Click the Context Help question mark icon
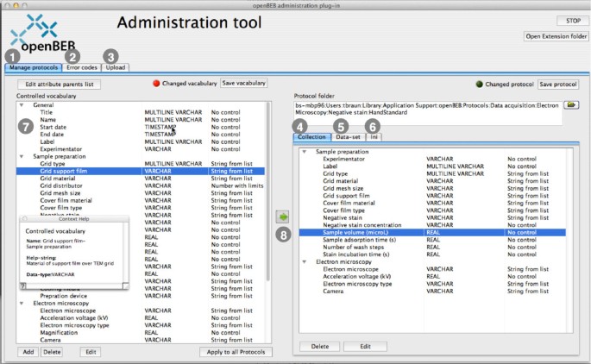Viewport: 591px width, 364px height. (23, 285)
